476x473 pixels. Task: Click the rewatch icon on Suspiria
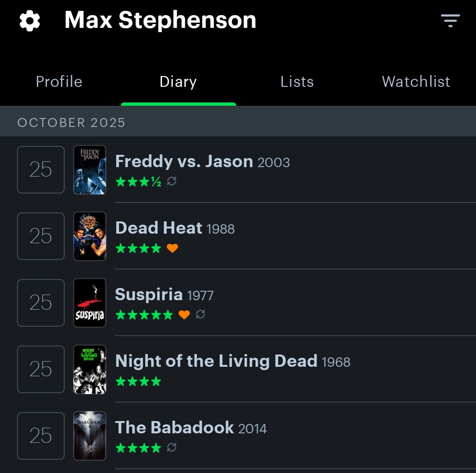tap(200, 315)
